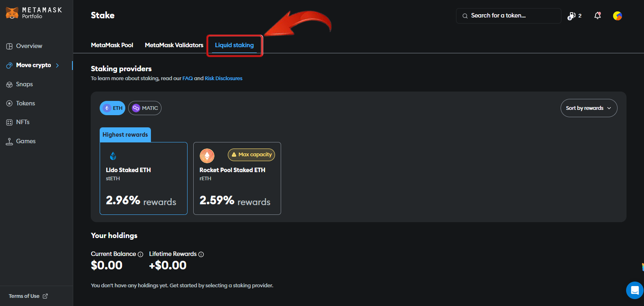Click external link icon beside Terms of Use
The image size is (644, 306).
tap(45, 296)
